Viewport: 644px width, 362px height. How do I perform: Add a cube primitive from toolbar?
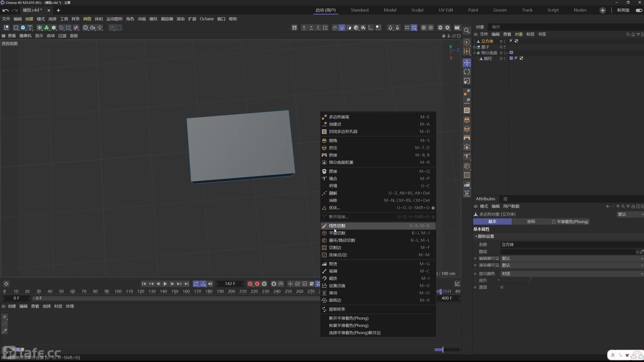23,28
